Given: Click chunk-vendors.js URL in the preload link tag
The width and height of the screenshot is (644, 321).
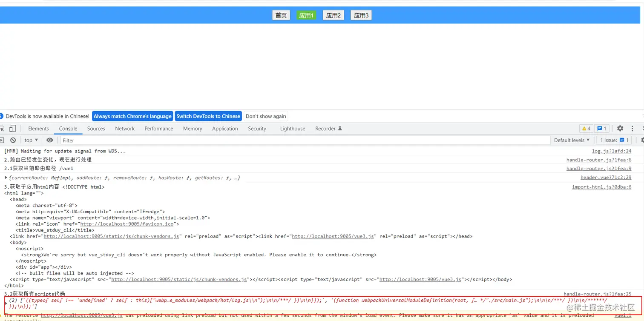Looking at the screenshot, I should point(111,236).
